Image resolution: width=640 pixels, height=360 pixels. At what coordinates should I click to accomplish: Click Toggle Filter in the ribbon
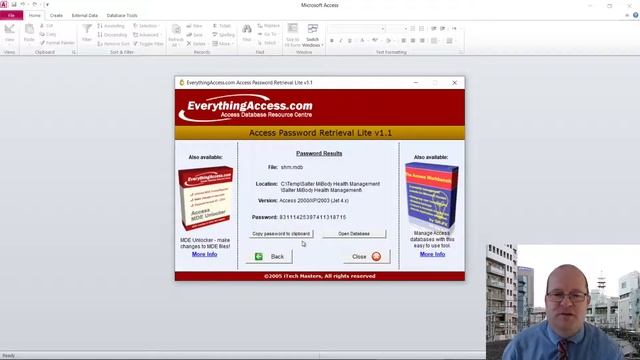[148, 44]
